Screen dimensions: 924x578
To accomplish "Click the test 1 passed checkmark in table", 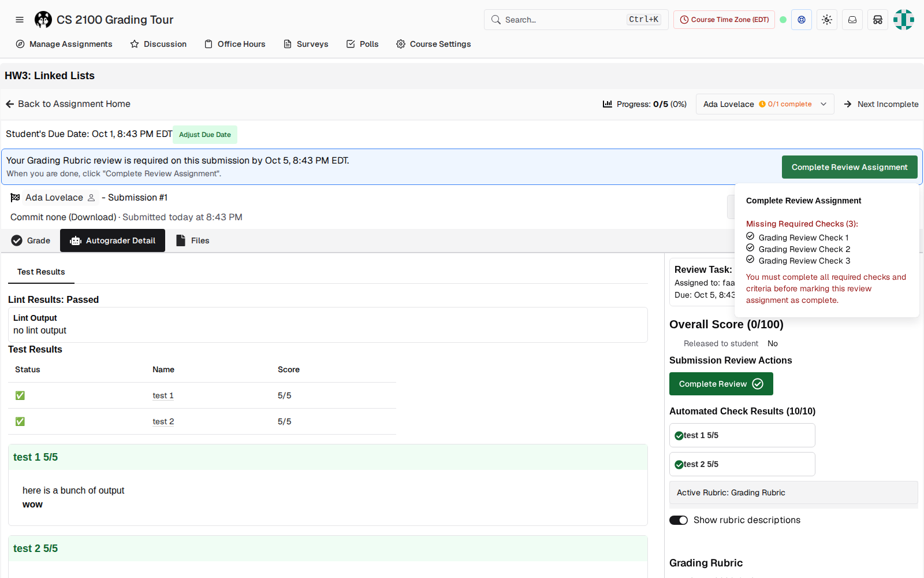I will (x=20, y=395).
